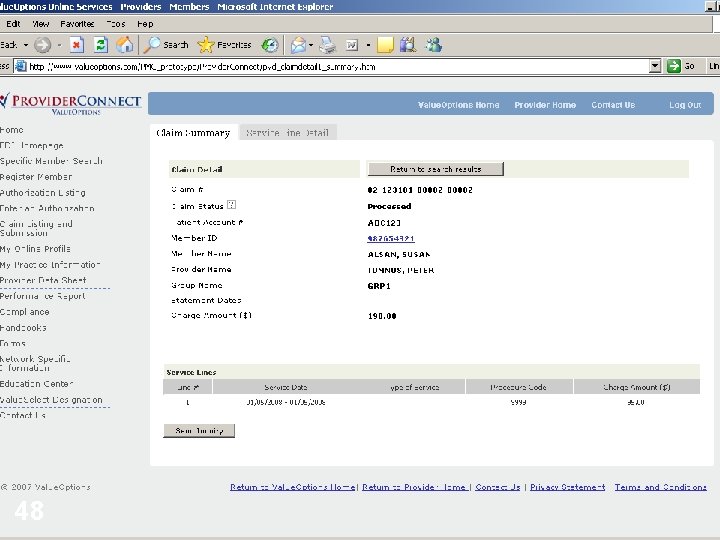Open Compliance sidebar link
The image size is (720, 540).
pos(25,312)
